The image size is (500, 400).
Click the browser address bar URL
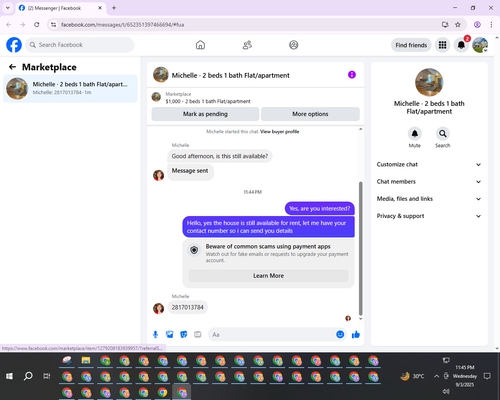(x=122, y=25)
